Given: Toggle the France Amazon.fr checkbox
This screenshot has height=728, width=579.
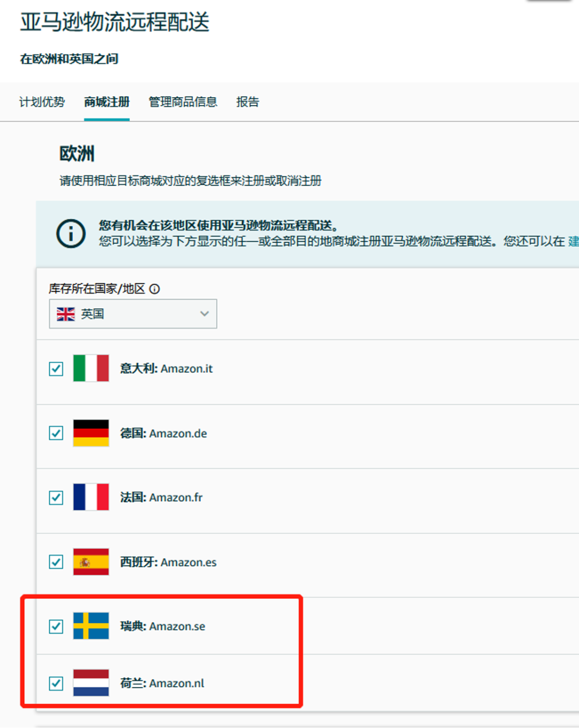Looking at the screenshot, I should [56, 497].
